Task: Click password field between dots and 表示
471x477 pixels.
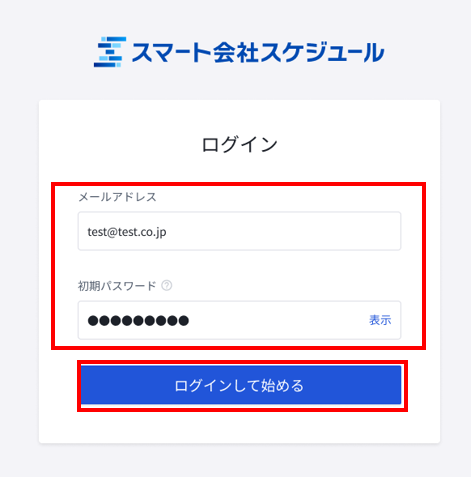Action: tap(278, 320)
